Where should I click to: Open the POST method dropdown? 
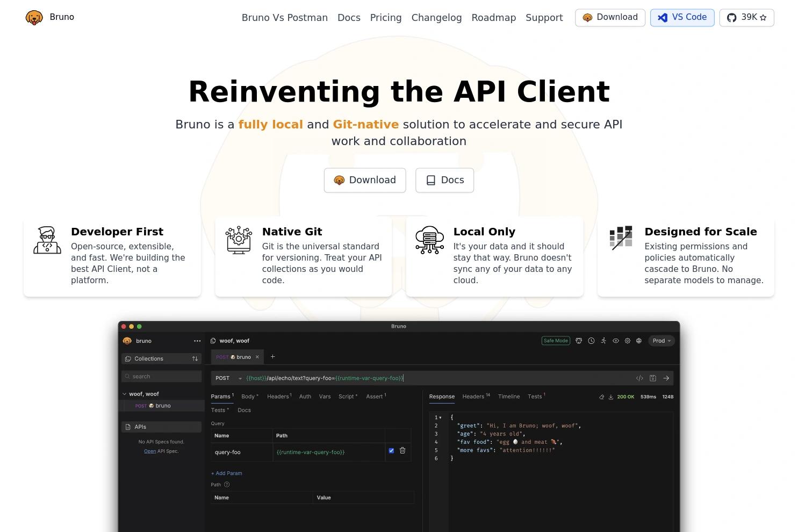click(x=229, y=378)
